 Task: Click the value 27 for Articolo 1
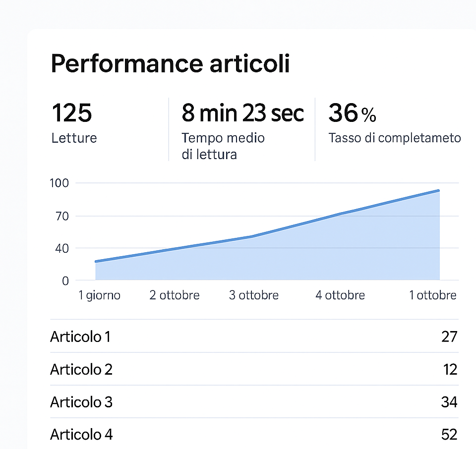tap(449, 337)
